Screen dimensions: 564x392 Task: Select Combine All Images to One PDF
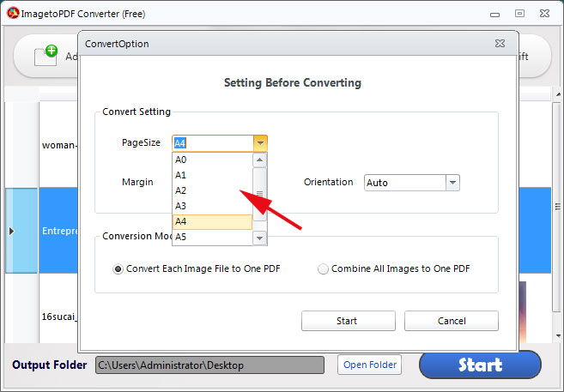coord(394,268)
